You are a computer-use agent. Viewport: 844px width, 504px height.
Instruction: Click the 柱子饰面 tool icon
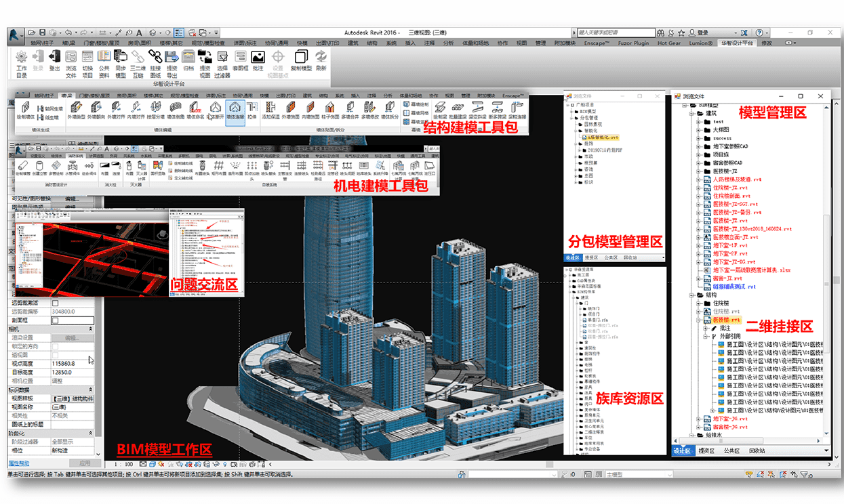330,108
